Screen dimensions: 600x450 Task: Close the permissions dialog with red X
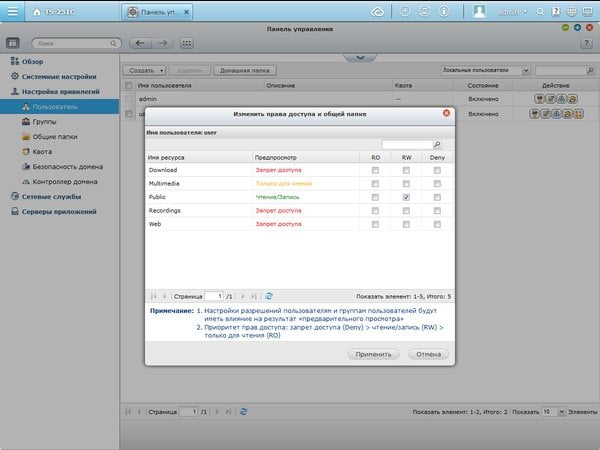(446, 113)
